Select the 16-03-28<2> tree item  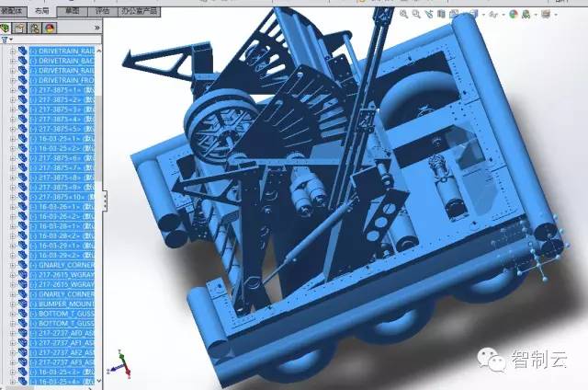pyautogui.click(x=62, y=236)
